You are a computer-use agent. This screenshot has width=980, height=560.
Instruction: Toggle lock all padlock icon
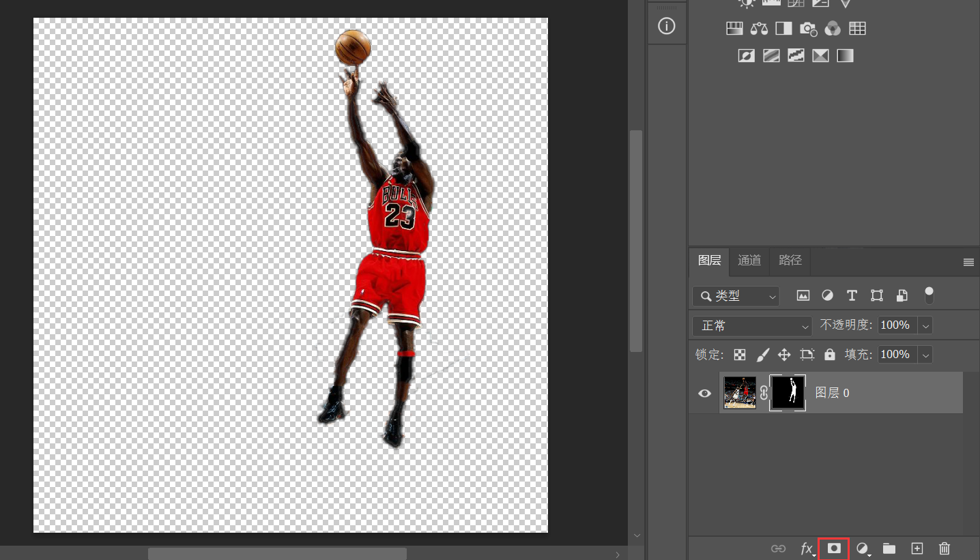click(x=830, y=355)
